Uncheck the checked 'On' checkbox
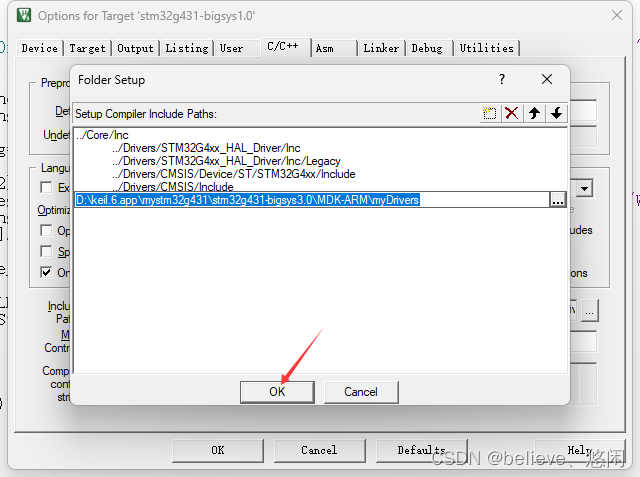This screenshot has width=640, height=477. click(46, 272)
